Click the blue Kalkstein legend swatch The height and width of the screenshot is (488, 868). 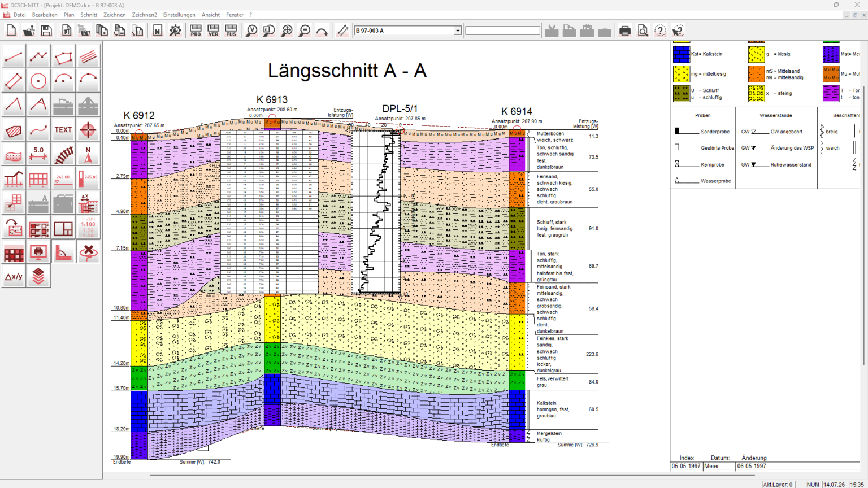[682, 54]
